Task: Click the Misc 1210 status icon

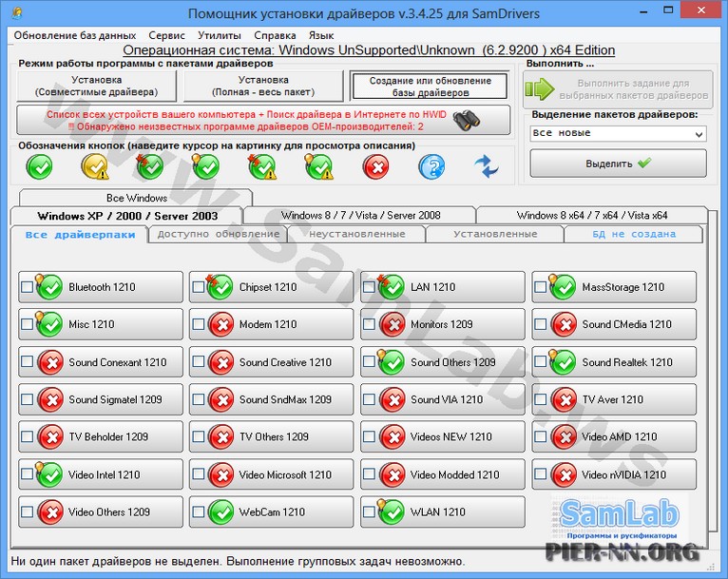Action: coord(48,324)
